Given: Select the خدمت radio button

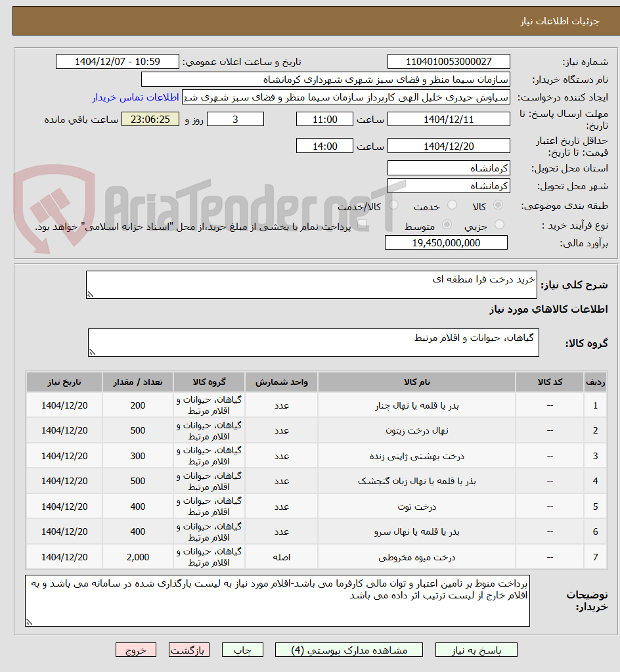Looking at the screenshot, I should point(452,206).
